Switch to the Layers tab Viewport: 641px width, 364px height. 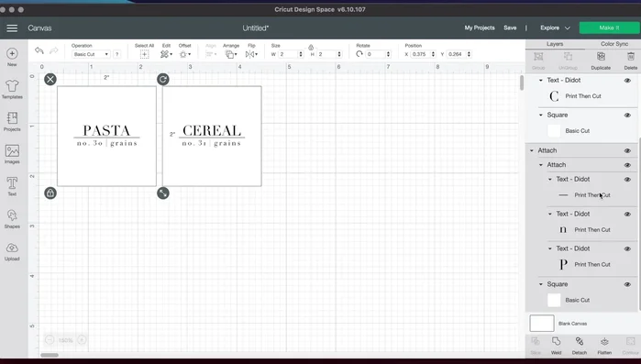pyautogui.click(x=555, y=44)
